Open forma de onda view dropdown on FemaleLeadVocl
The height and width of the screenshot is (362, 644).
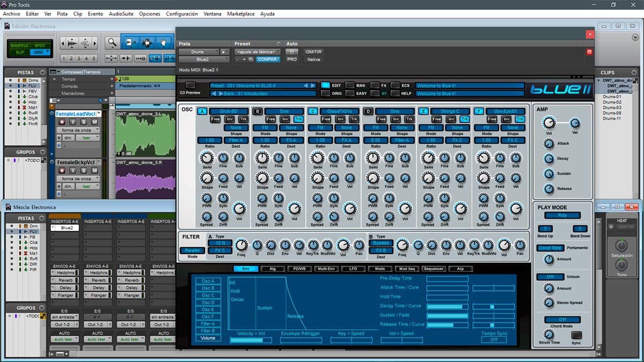coord(79,130)
